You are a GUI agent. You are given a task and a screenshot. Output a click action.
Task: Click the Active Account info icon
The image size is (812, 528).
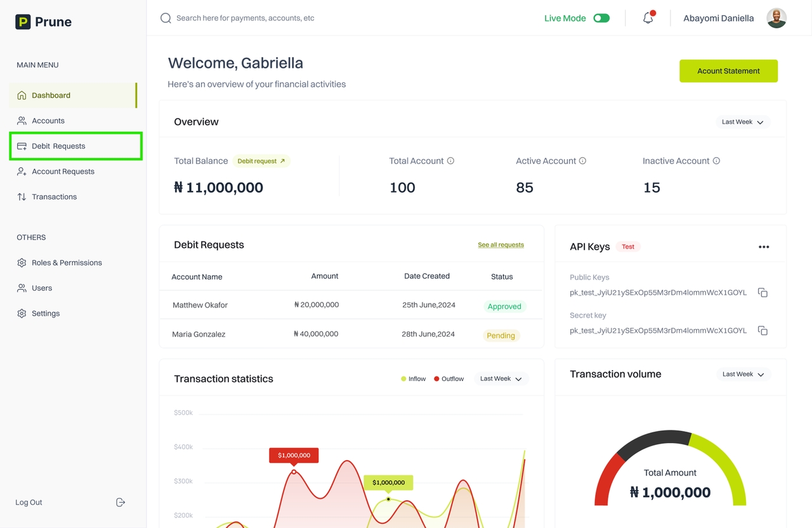(x=582, y=161)
